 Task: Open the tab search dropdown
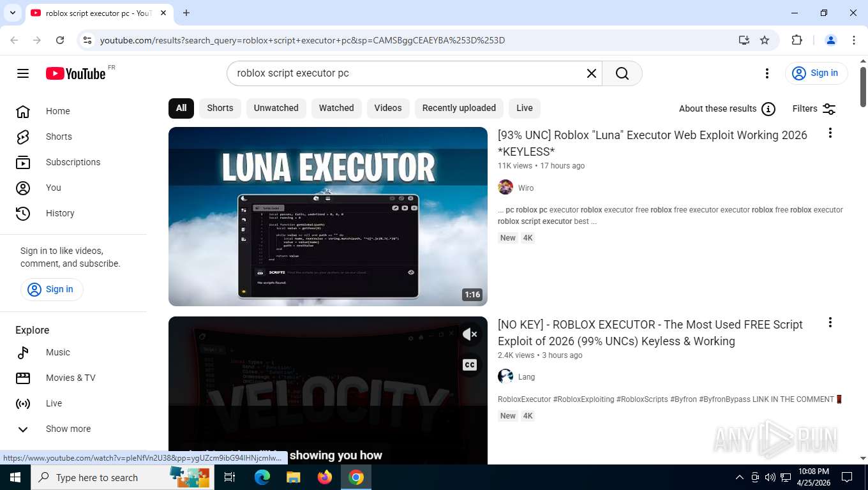(x=12, y=13)
